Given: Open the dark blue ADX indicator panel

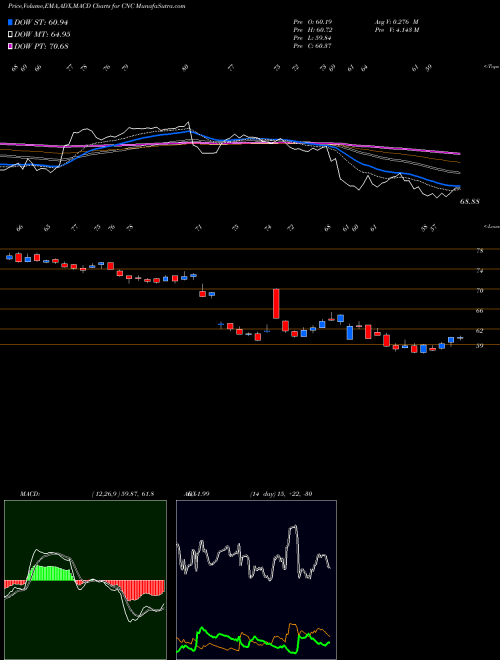Looking at the screenshot, I should point(256,580).
